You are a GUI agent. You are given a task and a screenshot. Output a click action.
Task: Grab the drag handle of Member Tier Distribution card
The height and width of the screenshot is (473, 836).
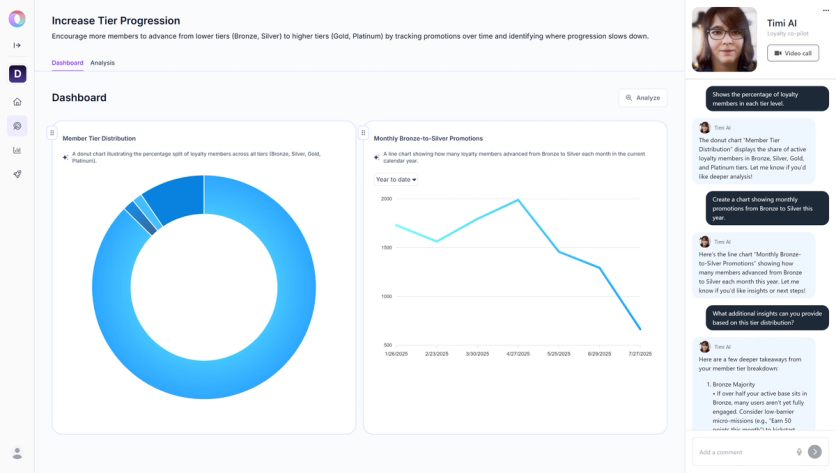[52, 133]
